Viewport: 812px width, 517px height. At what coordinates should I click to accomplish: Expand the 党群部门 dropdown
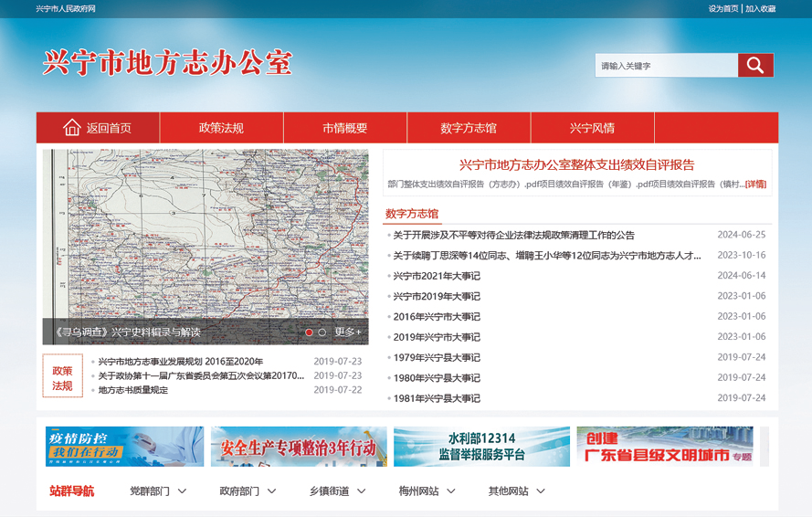158,491
